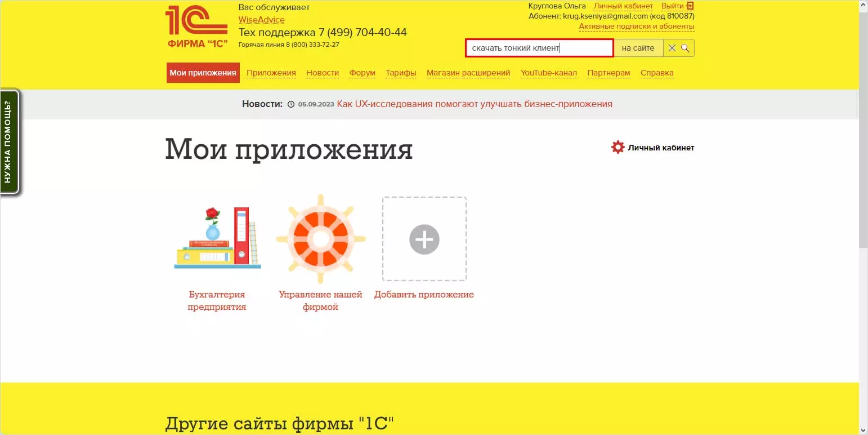Click the 1C firm logo
This screenshot has width=868, height=435.
click(196, 27)
